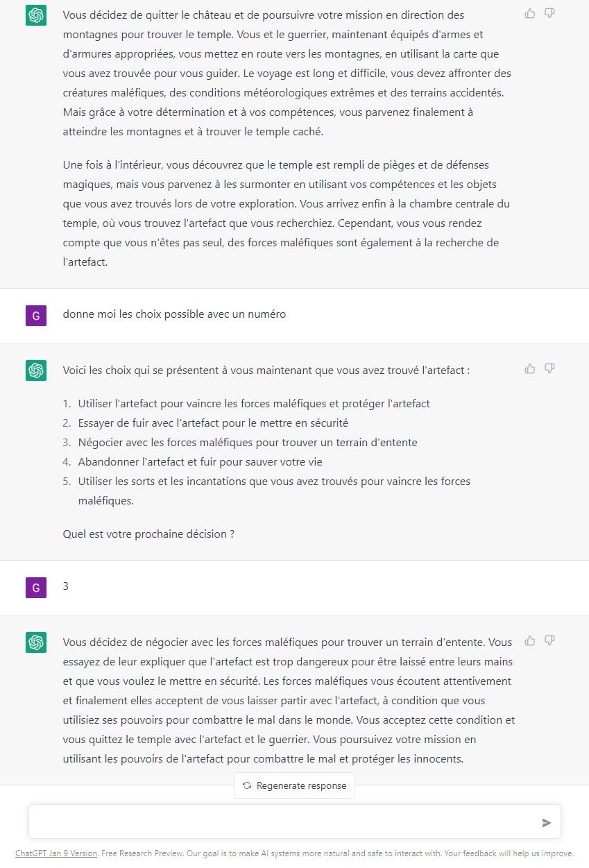
Task: Click the Regenerate response button
Action: click(x=294, y=785)
